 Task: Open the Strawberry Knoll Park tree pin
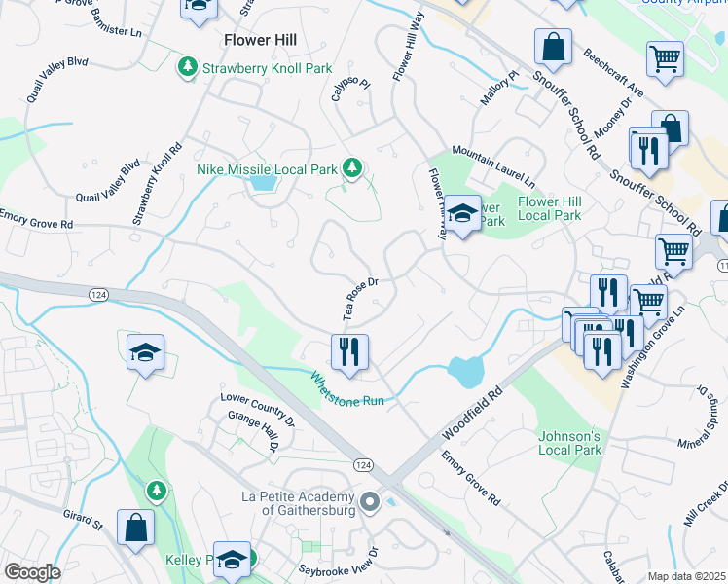[x=188, y=68]
